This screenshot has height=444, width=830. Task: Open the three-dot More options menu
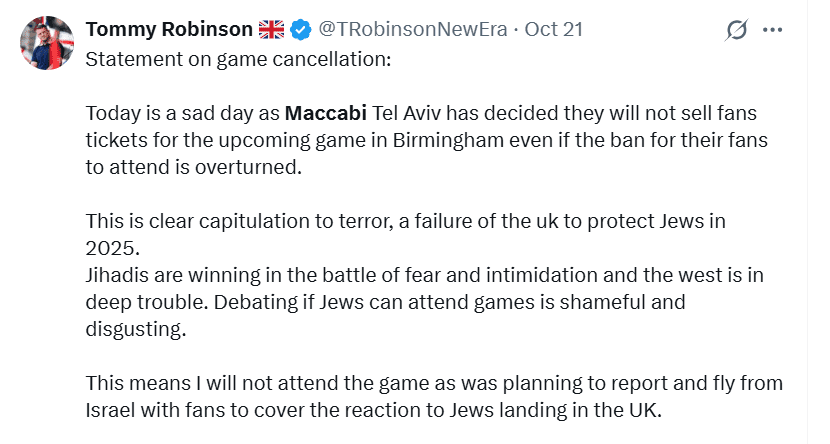pyautogui.click(x=772, y=31)
